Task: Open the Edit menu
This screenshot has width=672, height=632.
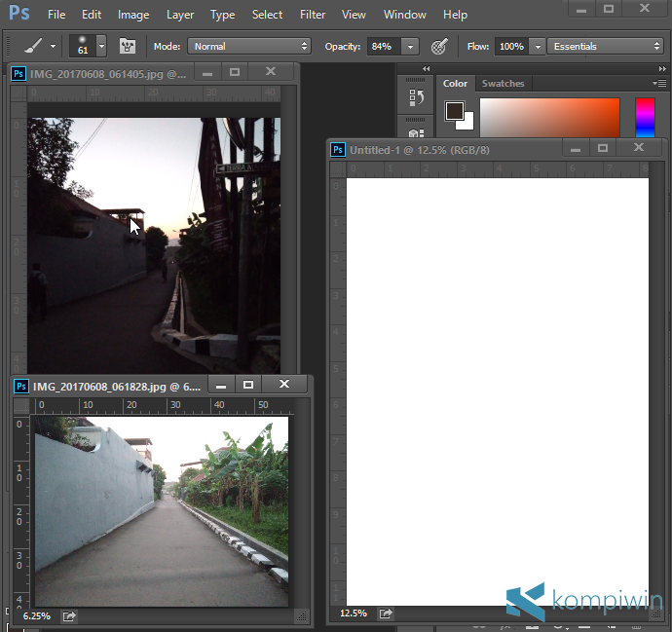Action: click(92, 15)
